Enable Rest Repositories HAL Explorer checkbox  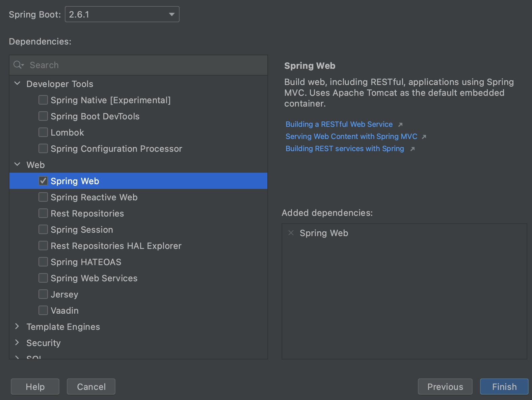click(x=43, y=246)
